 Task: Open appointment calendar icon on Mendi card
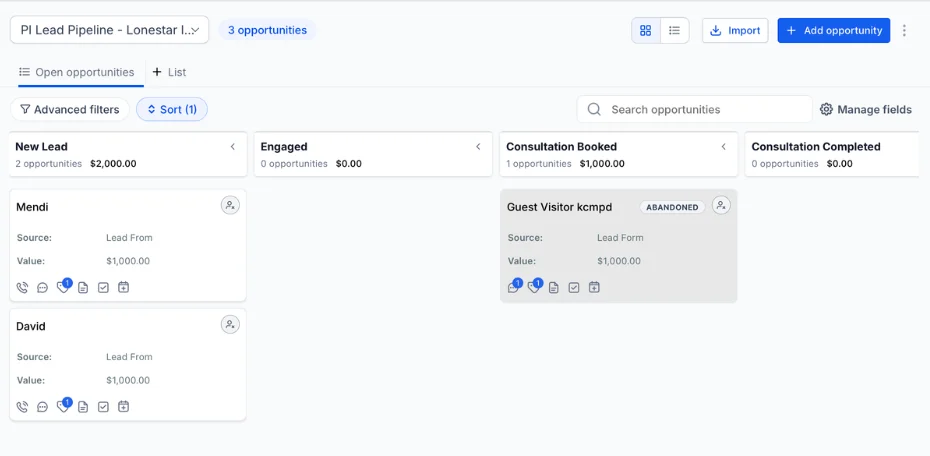pyautogui.click(x=123, y=288)
